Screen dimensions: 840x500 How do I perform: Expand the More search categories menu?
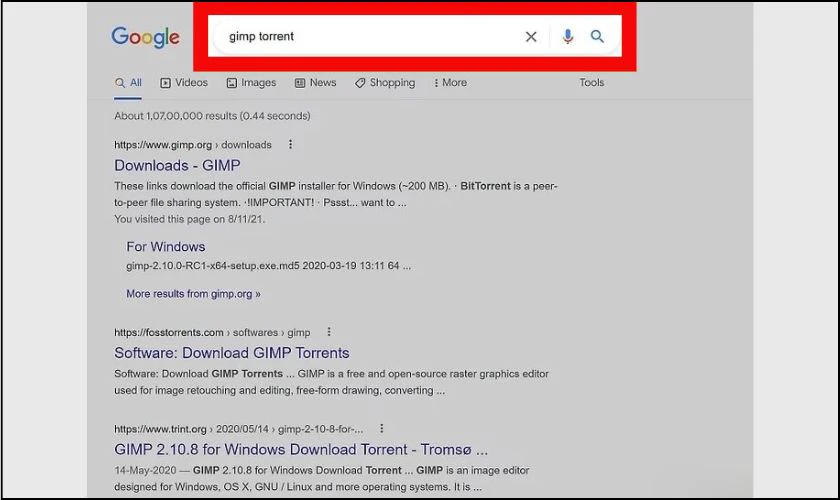coord(450,83)
